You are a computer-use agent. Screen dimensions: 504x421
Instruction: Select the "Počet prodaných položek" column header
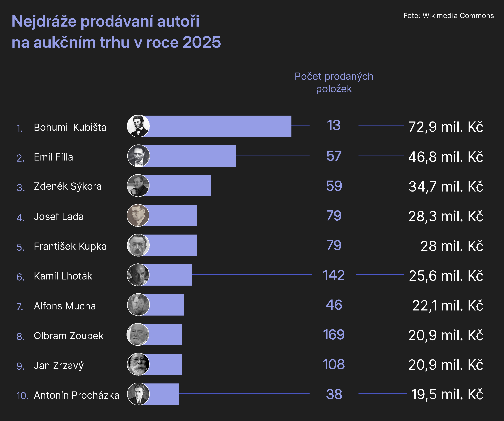[334, 82]
